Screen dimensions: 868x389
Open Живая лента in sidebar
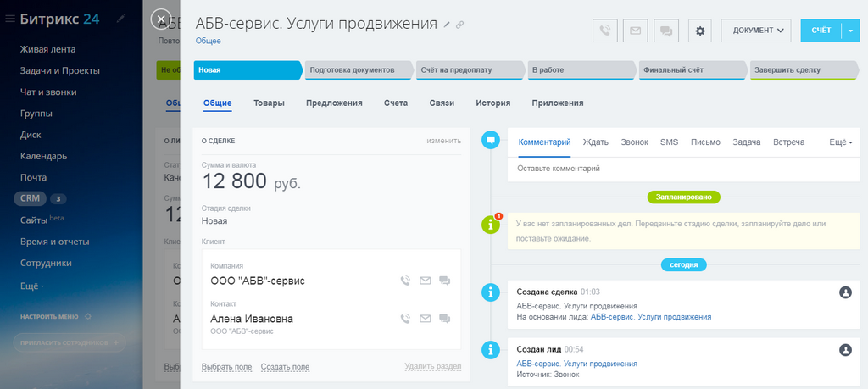tap(48, 49)
